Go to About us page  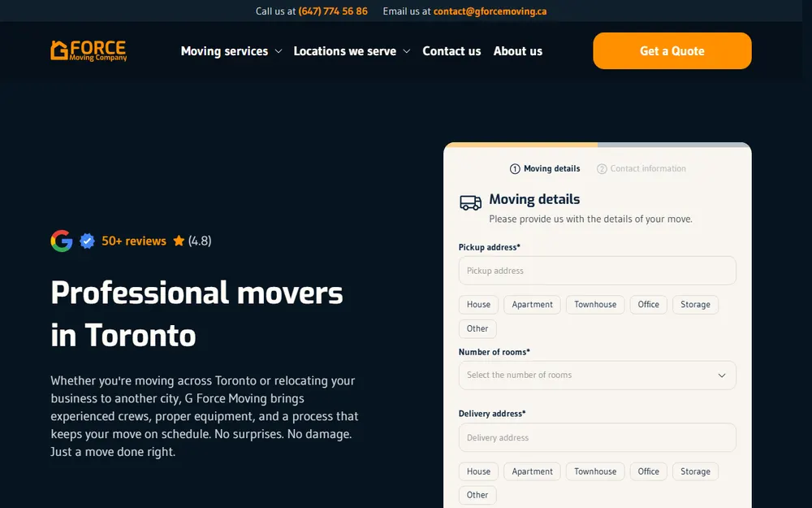point(518,51)
